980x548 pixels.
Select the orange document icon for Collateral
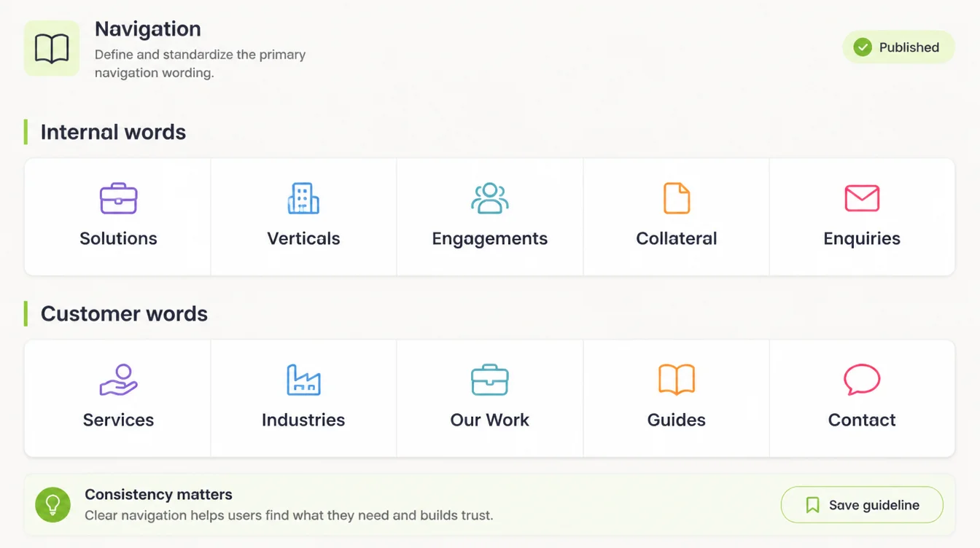coord(677,198)
